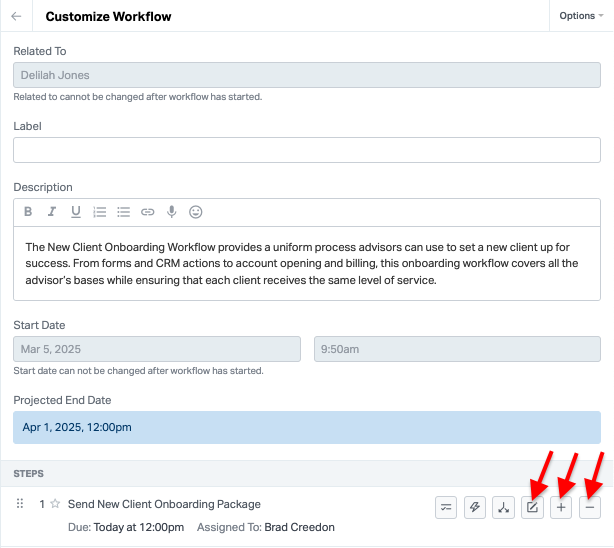Go back using the left arrow
The height and width of the screenshot is (548, 614).
click(x=17, y=17)
